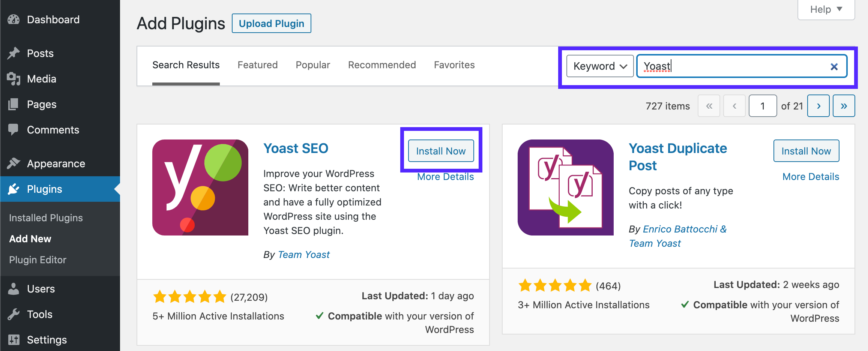This screenshot has height=351, width=868.
Task: Click Last Updated: 1 day ago text
Action: pos(417,296)
